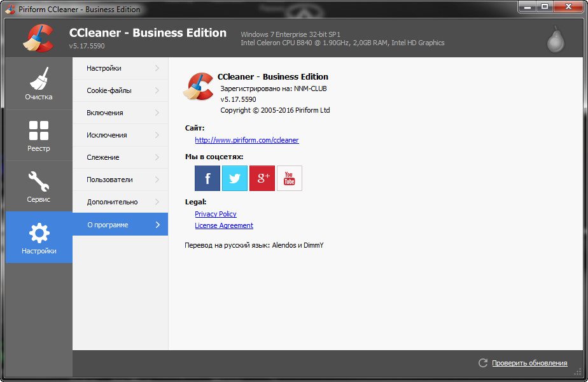
Task: Open the piriform.com/ccleaner website link
Action: [x=247, y=140]
